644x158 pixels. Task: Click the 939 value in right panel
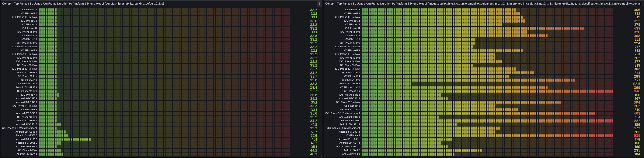pyautogui.click(x=637, y=135)
